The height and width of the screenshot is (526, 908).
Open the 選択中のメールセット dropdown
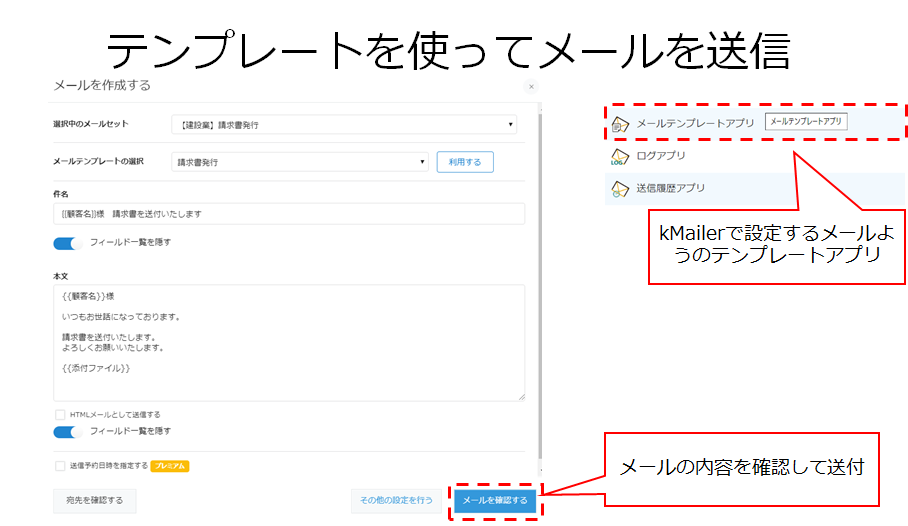point(344,125)
